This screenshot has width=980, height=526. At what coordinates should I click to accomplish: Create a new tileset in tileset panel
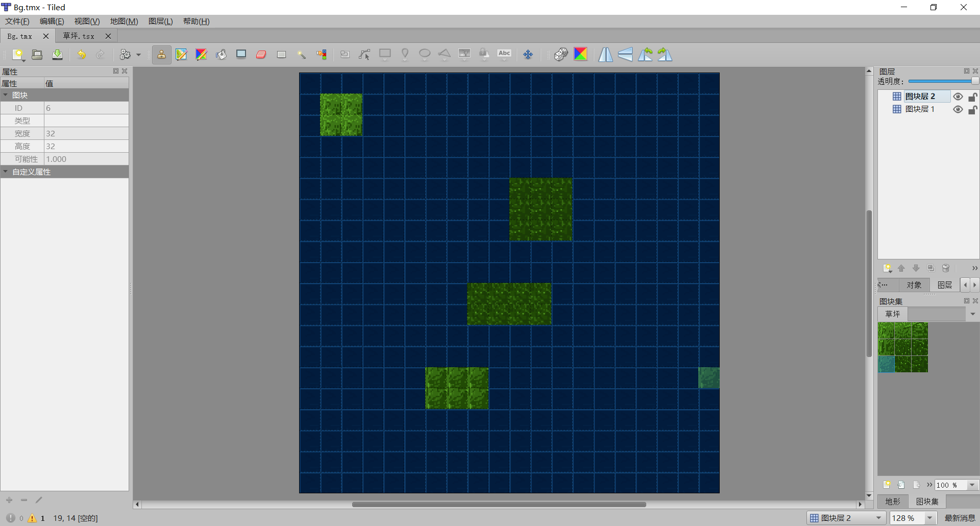coord(887,485)
